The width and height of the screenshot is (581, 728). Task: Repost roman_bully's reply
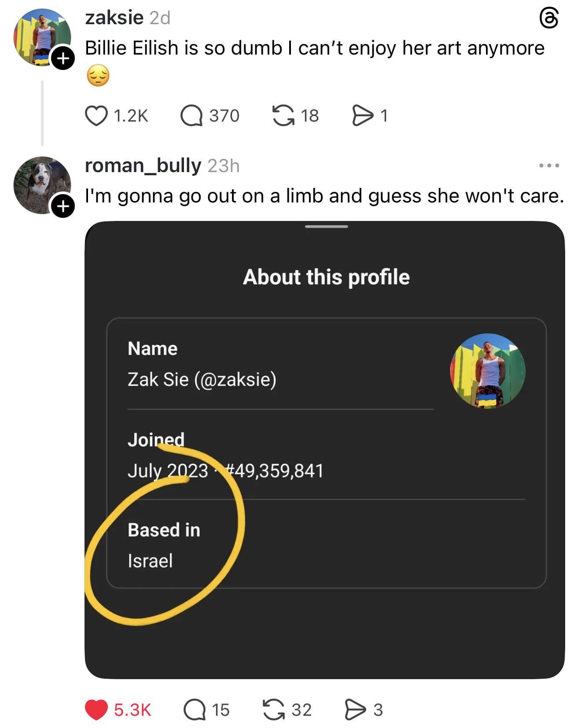click(x=274, y=710)
